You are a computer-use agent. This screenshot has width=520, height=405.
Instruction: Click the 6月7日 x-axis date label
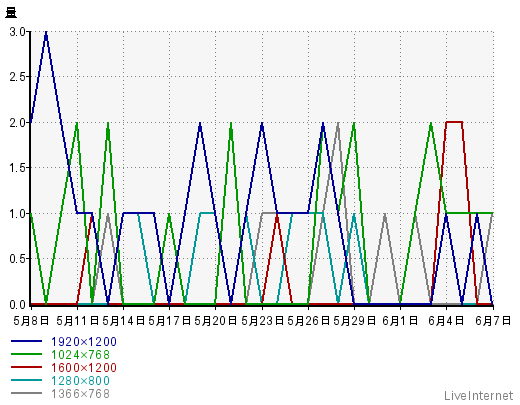pos(493,321)
